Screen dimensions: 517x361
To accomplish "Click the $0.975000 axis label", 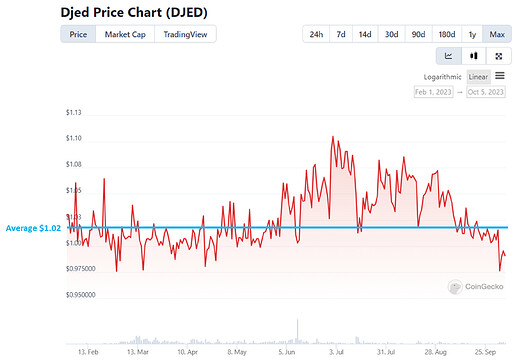I will (x=80, y=269).
